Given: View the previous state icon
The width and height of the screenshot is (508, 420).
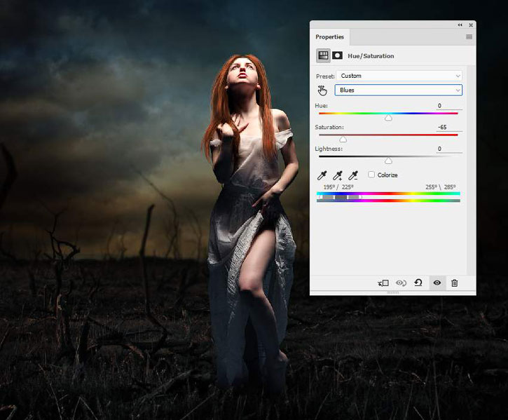Looking at the screenshot, I should click(x=401, y=283).
